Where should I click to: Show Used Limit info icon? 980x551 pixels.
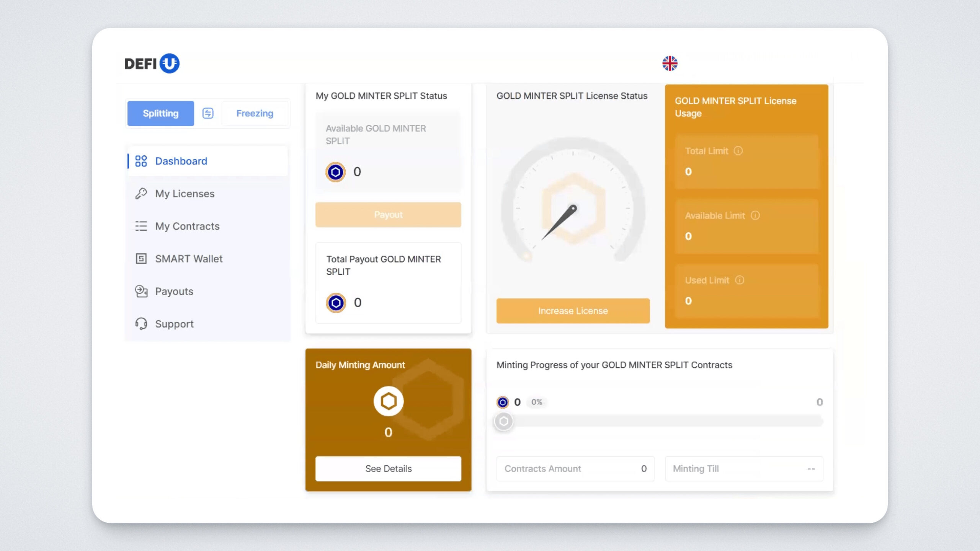pyautogui.click(x=740, y=280)
